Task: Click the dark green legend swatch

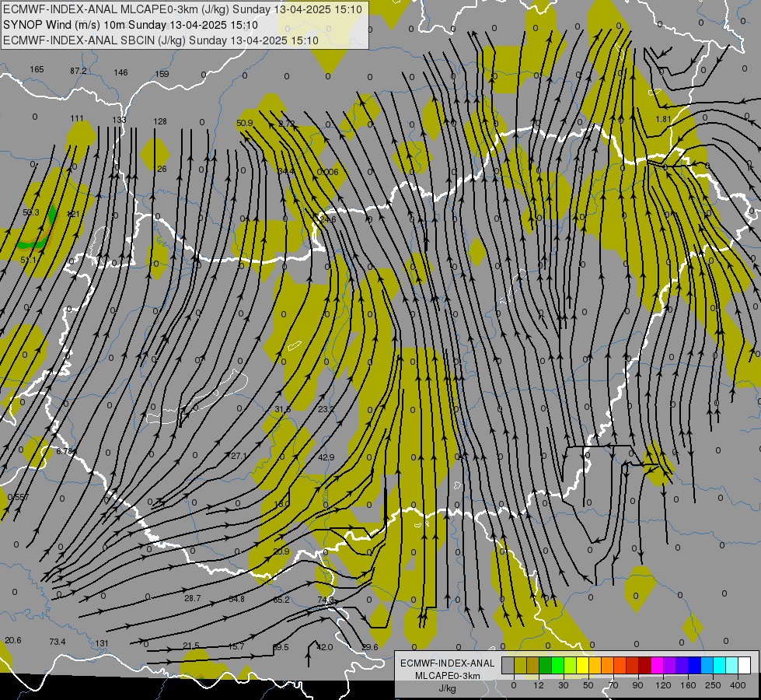Action: click(546, 665)
